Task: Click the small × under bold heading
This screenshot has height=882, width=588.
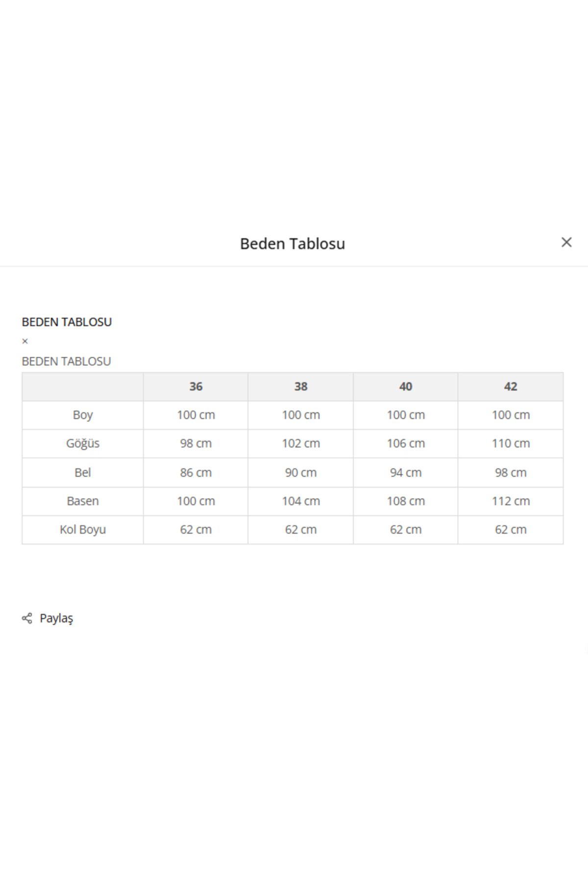Action: pos(25,341)
